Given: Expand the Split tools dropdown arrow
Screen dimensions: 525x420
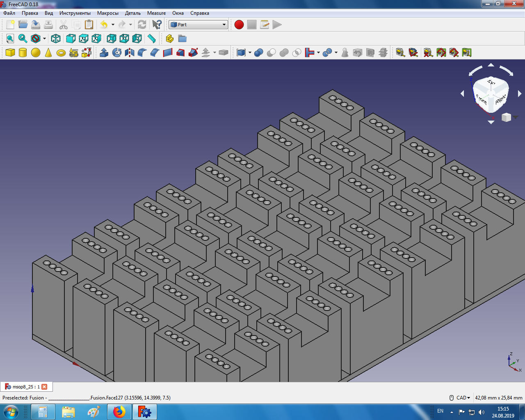Looking at the screenshot, I should tap(336, 52).
